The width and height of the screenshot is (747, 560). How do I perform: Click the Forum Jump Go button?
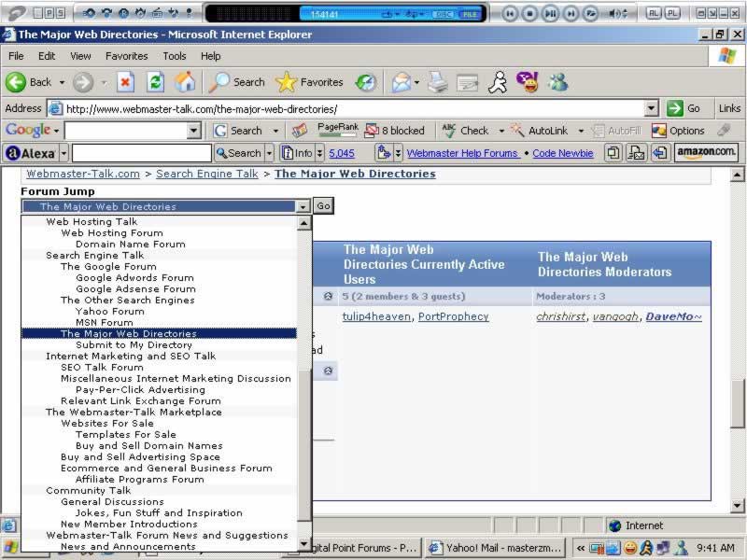(x=323, y=206)
